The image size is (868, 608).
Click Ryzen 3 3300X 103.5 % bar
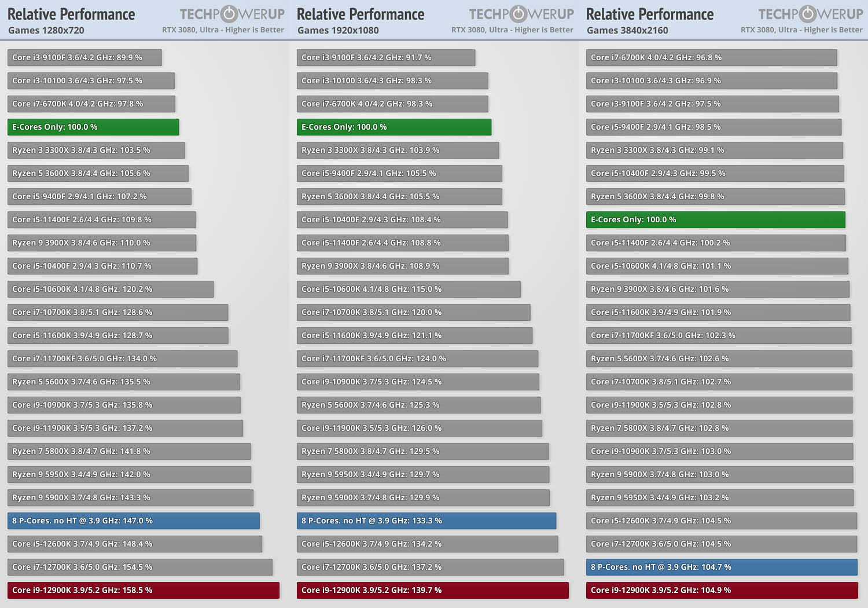(96, 150)
